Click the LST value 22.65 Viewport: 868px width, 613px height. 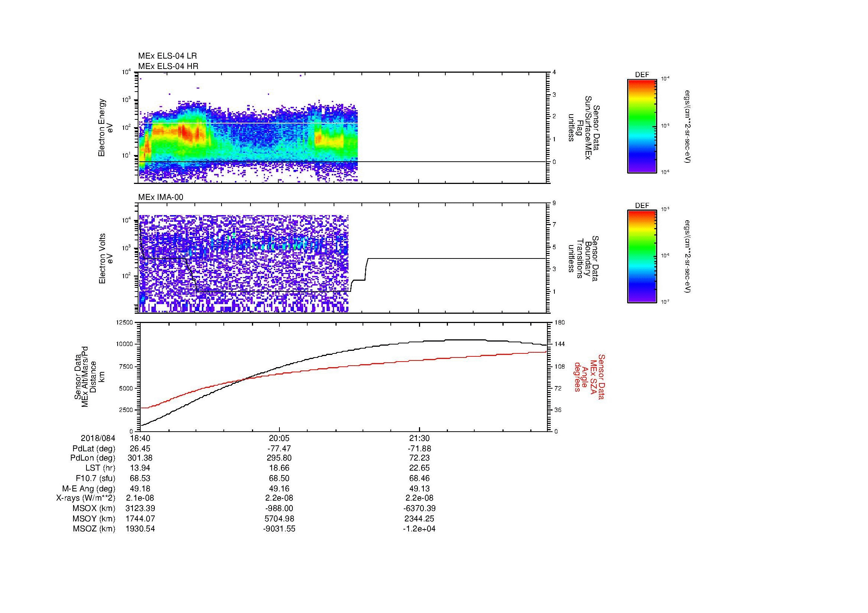[419, 468]
